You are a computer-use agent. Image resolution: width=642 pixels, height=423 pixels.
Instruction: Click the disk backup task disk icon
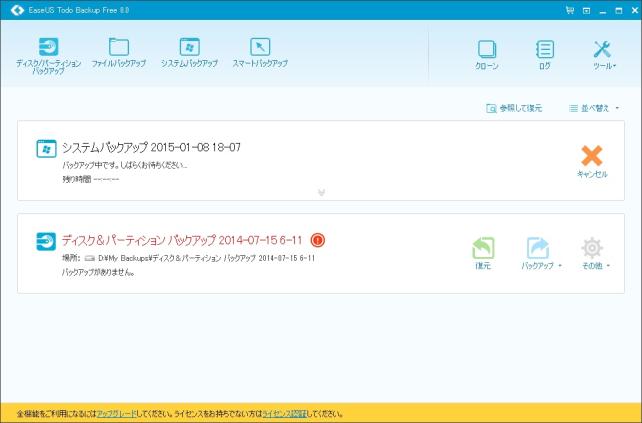pos(46,241)
